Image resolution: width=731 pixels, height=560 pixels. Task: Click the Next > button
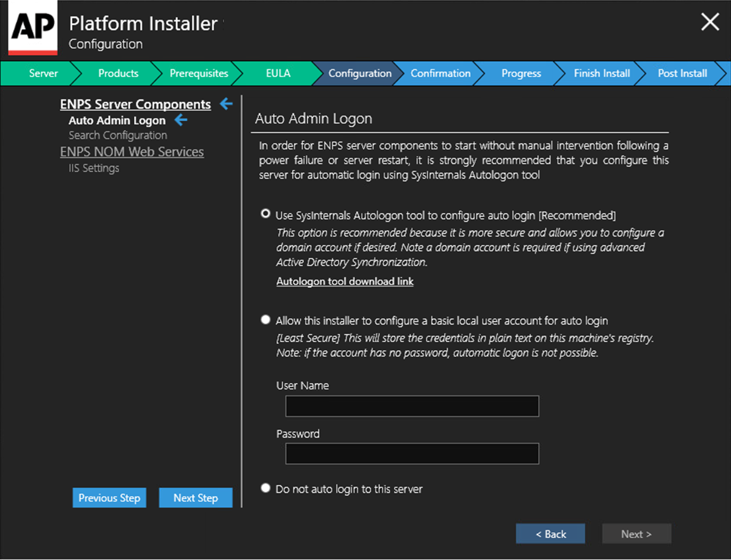(637, 533)
